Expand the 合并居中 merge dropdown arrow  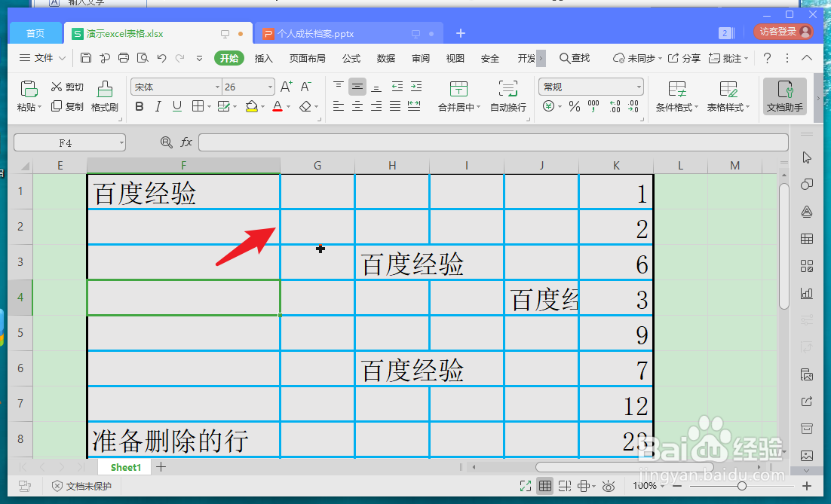[479, 107]
